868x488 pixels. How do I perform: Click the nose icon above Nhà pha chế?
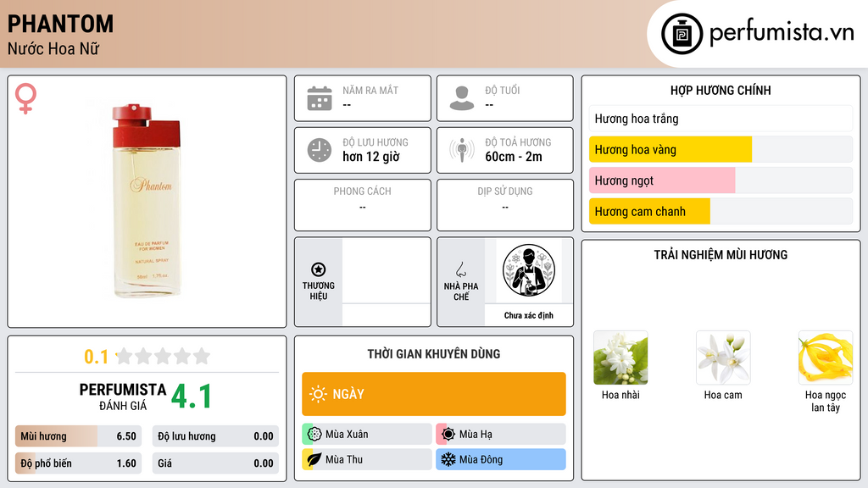click(x=460, y=269)
